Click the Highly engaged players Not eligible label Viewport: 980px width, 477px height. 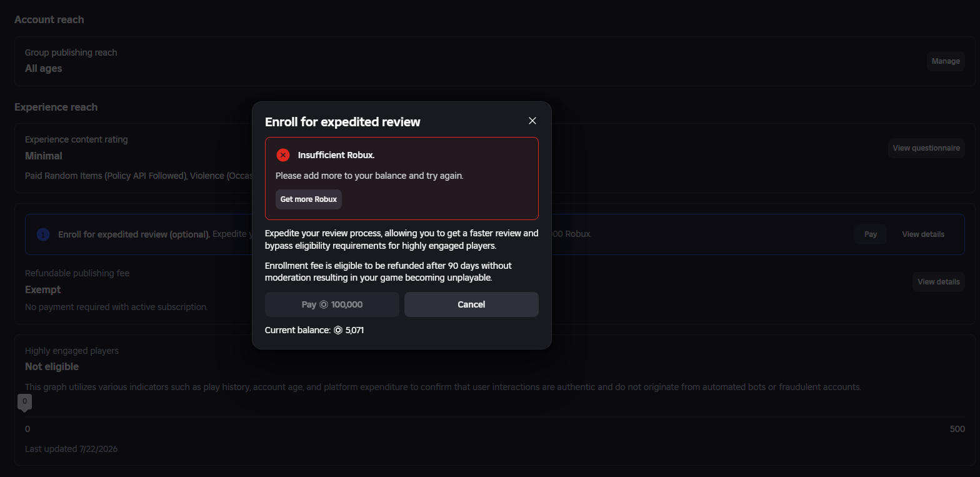coord(52,366)
